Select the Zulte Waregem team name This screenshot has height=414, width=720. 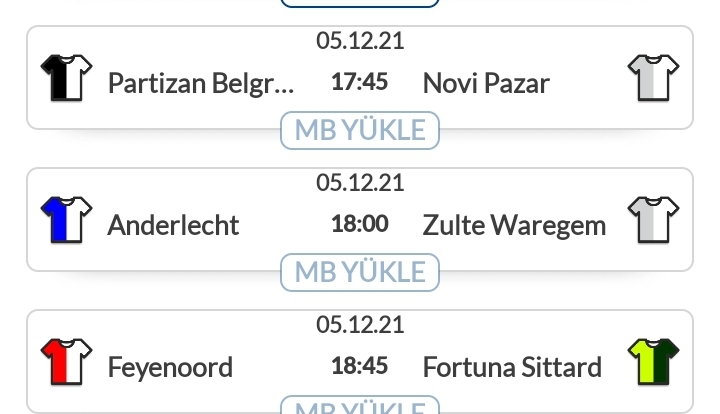pos(514,225)
